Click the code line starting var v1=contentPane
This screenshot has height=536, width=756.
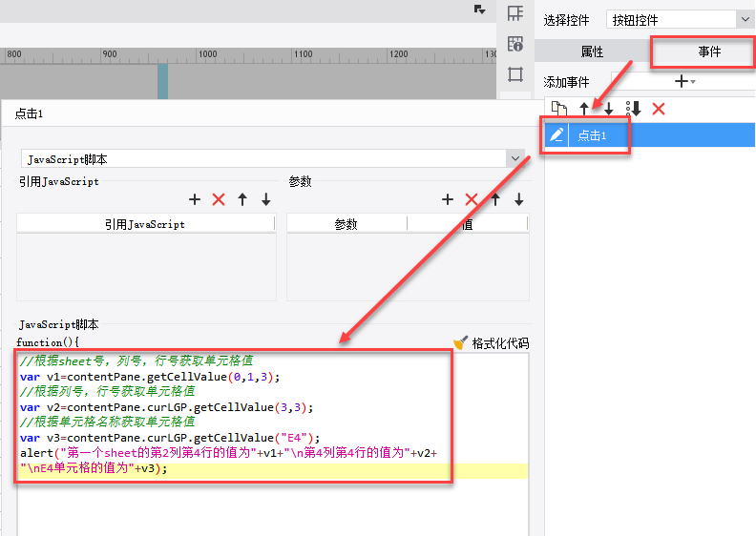[x=150, y=377]
